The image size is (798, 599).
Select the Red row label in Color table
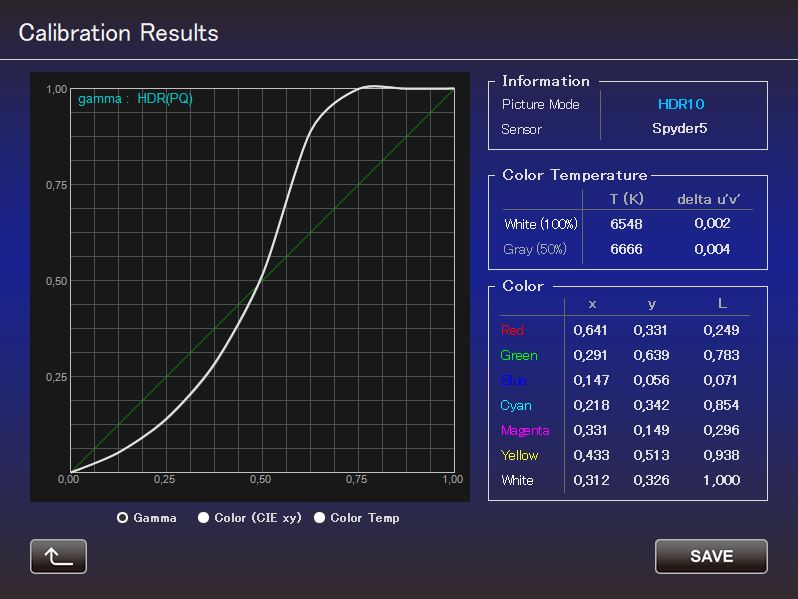512,330
